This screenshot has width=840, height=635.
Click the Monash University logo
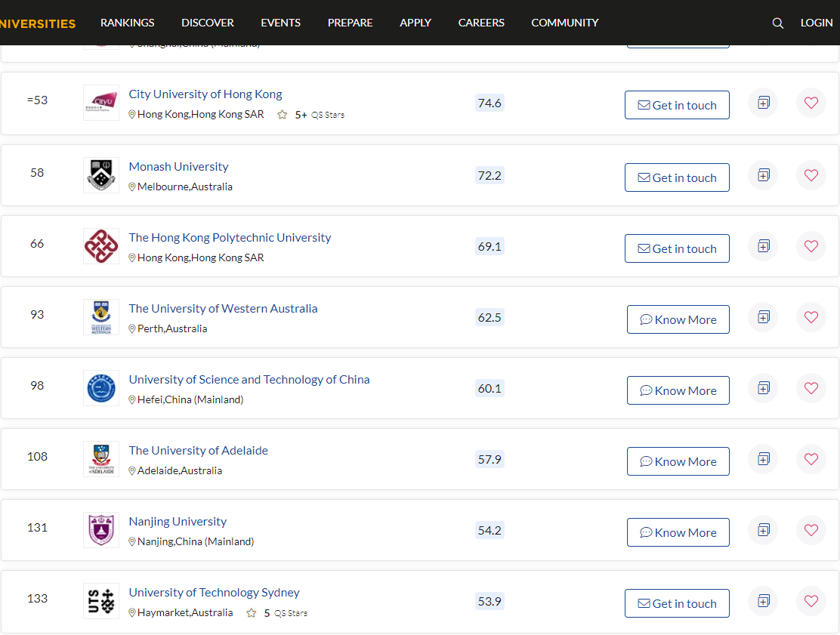[x=101, y=175]
